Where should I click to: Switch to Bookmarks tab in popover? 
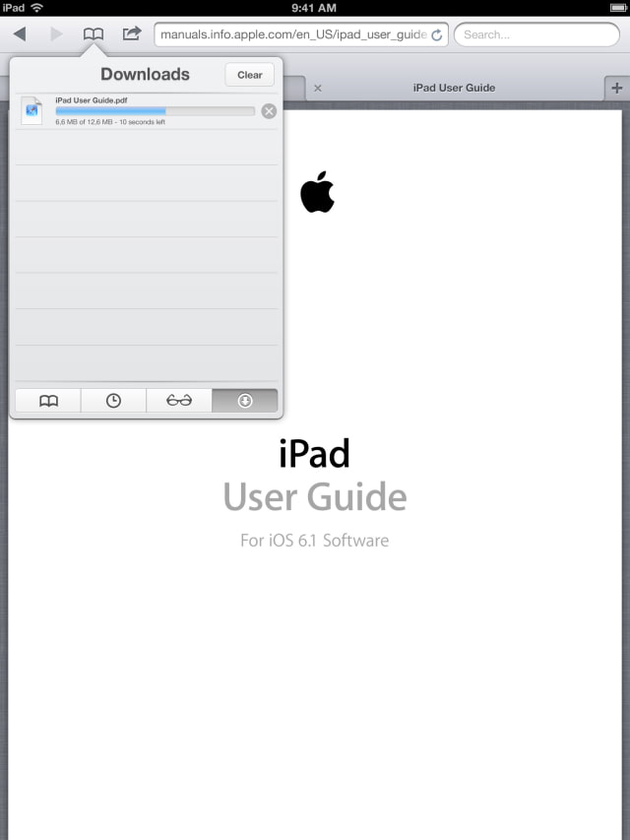(48, 401)
